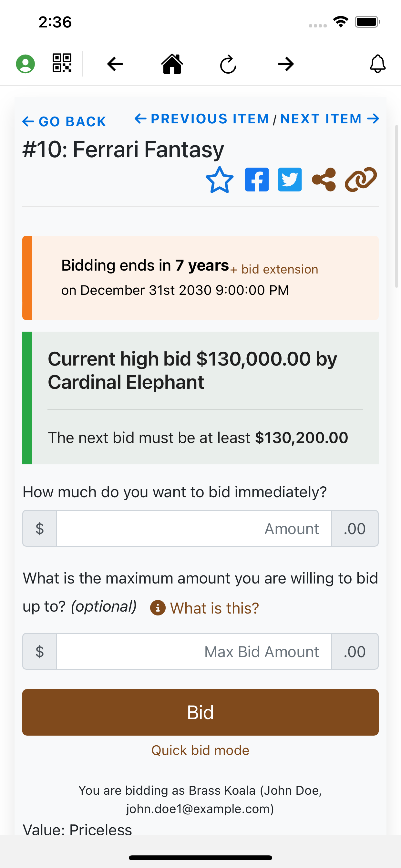Open notifications bell icon
This screenshot has width=401, height=868.
377,64
